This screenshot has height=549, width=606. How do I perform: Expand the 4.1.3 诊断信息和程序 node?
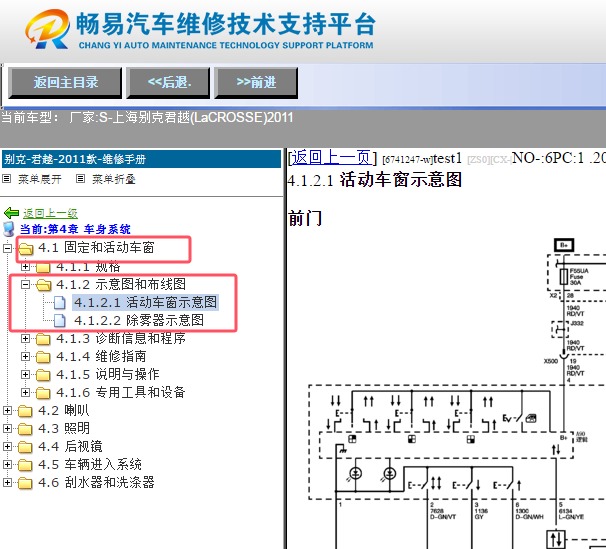[26, 339]
